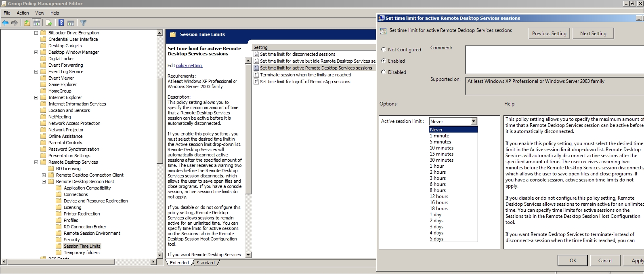This screenshot has height=274, width=644.
Task: Click the Forward arrow in the toolbar
Action: coord(14,23)
